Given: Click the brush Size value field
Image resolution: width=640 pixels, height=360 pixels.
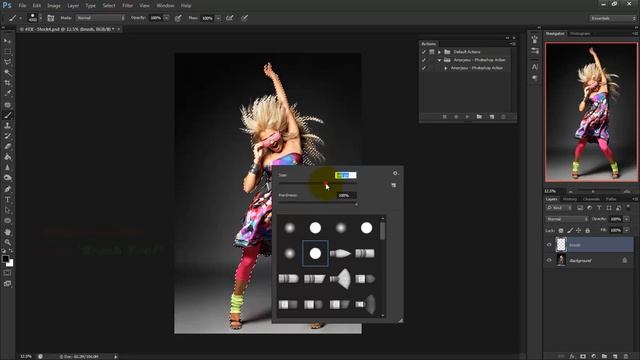Looking at the screenshot, I should [346, 175].
